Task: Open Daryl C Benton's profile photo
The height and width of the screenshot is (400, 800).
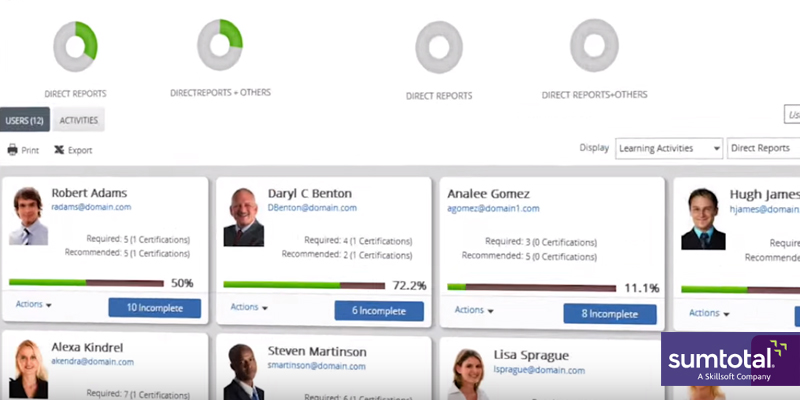Action: pos(244,217)
